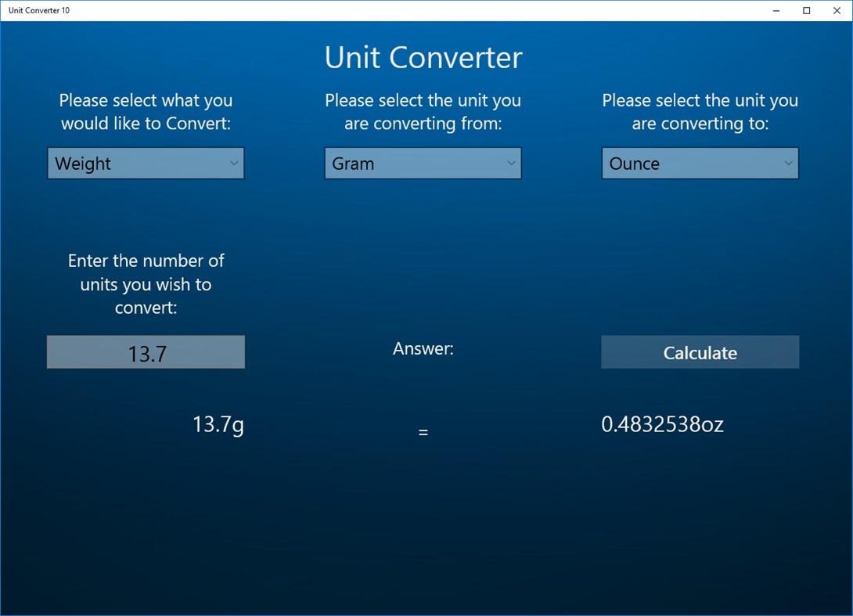The height and width of the screenshot is (616, 853).
Task: Click the 'converting to' instruction label
Action: click(700, 112)
